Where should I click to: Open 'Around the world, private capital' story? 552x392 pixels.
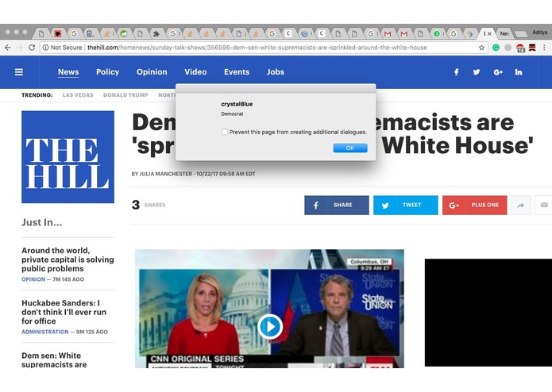click(68, 259)
